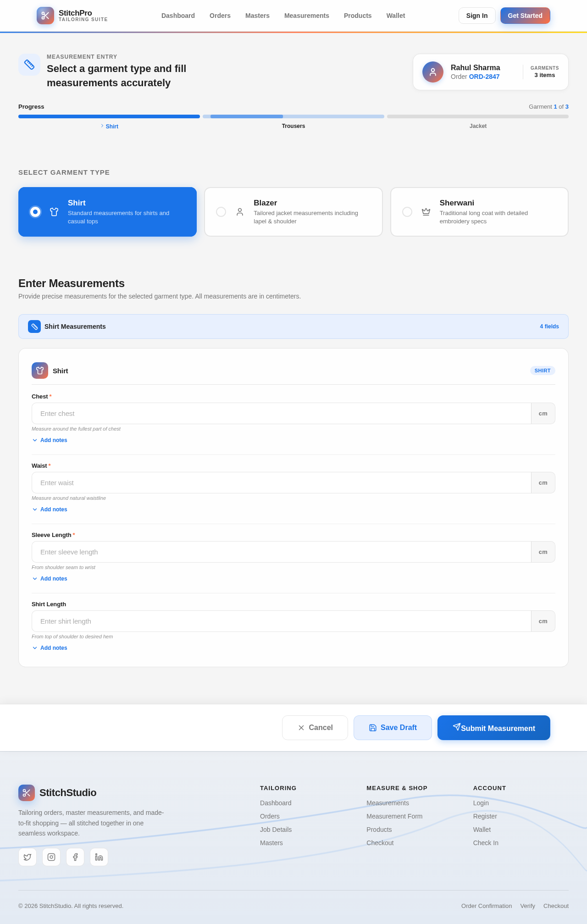This screenshot has height=924, width=587.
Task: Click the X icon in Cancel button
Action: pos(301,728)
